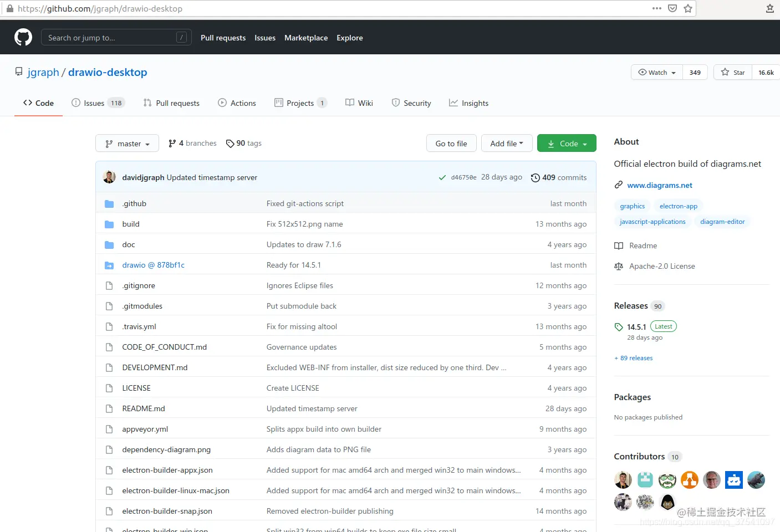Click the graphics topic tag
Screen dimensions: 780x532
click(x=632, y=206)
